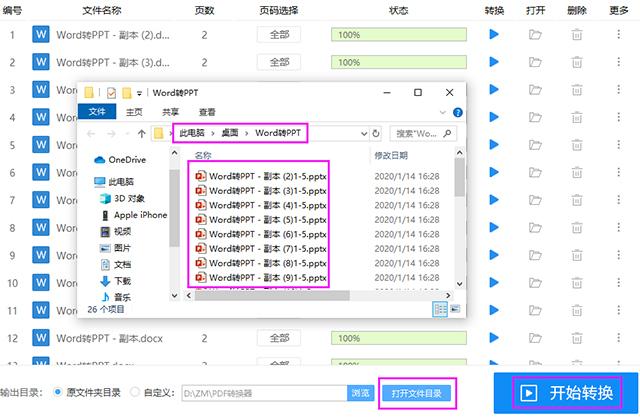Select 下载 folder in navigation pane
The image size is (640, 420).
tap(116, 280)
